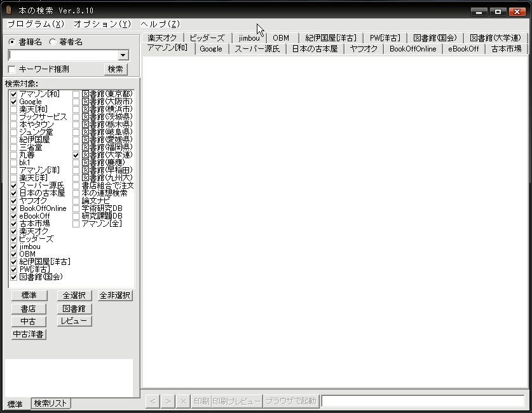Select the 標準 bottom tab
Viewport: 532px width, 413px height.
point(15,404)
